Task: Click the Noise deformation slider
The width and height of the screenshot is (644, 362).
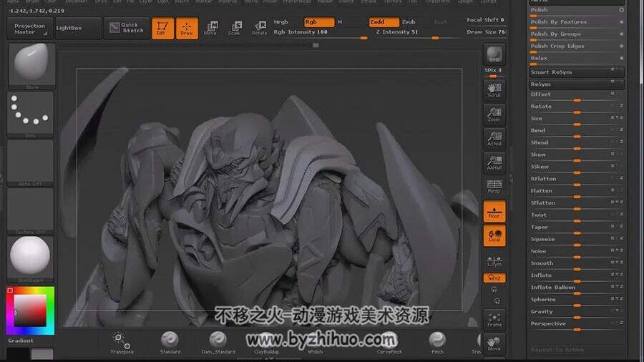Action: click(x=577, y=252)
